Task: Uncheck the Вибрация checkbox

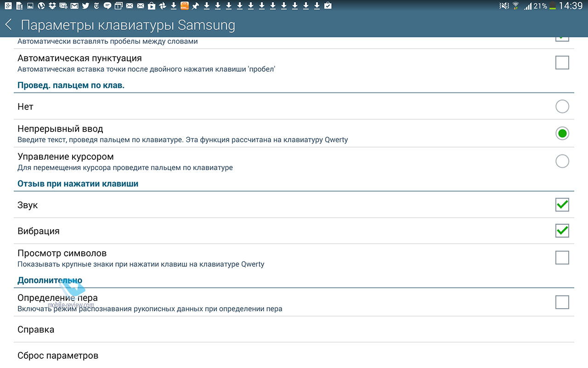Action: coord(562,230)
